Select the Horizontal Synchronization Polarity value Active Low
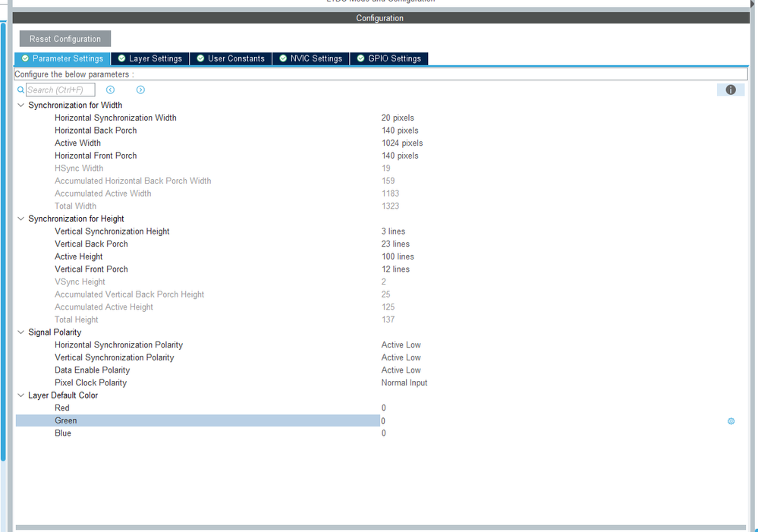 tap(401, 345)
